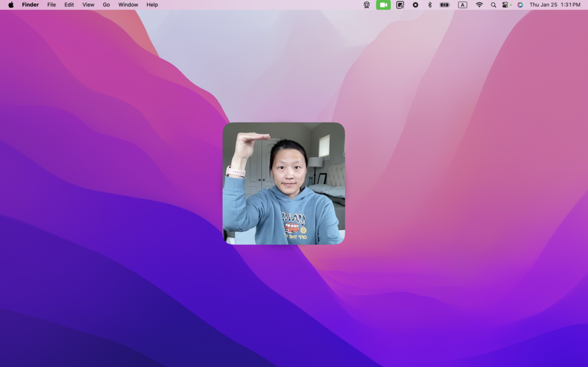Open the Go menu

(106, 5)
